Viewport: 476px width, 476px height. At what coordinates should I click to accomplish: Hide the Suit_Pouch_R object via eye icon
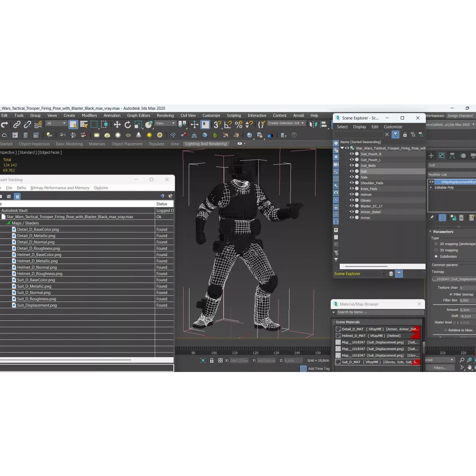coord(352,154)
